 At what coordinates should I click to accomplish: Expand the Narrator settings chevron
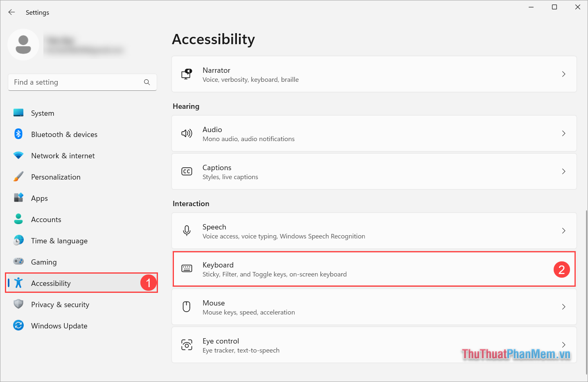pos(563,74)
